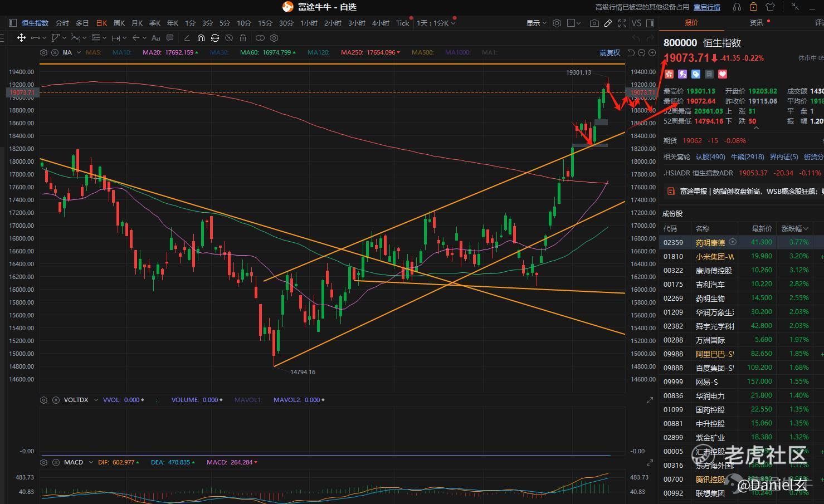
Task: Zoom out chart with minus icon
Action: click(x=642, y=52)
